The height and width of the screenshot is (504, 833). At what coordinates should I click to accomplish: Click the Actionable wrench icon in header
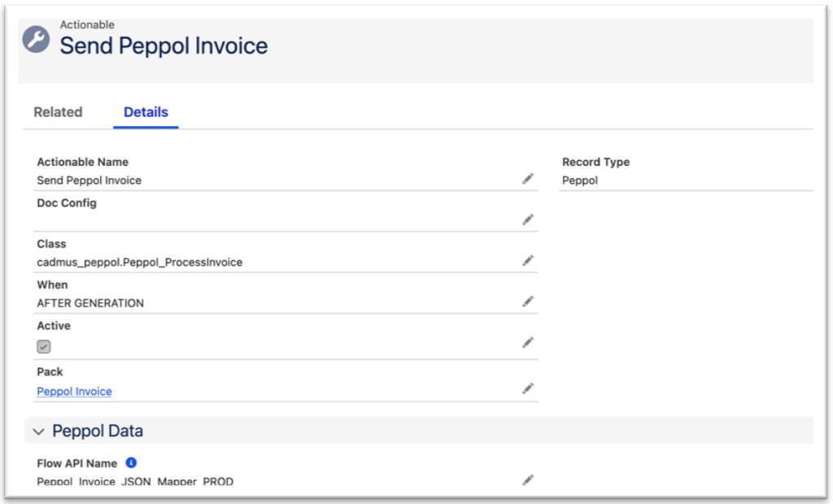[36, 39]
